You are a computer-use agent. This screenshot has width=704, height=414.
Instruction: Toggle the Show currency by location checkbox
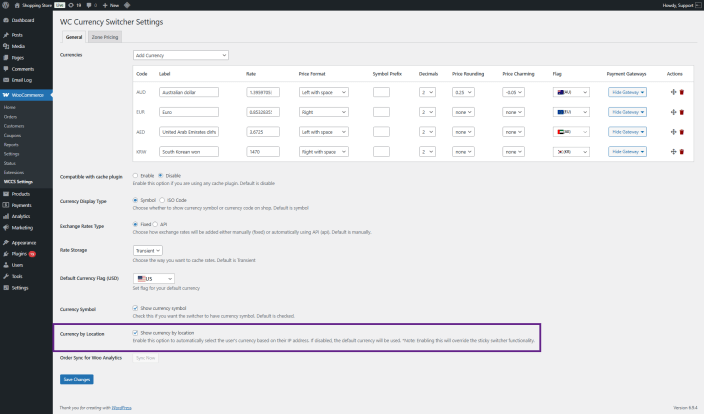coord(135,333)
